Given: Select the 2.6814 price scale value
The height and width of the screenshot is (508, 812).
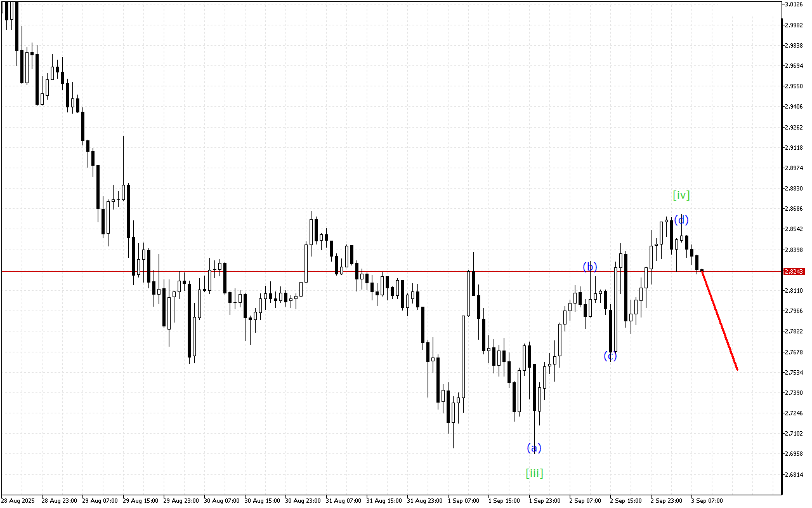Looking at the screenshot, I should [794, 474].
